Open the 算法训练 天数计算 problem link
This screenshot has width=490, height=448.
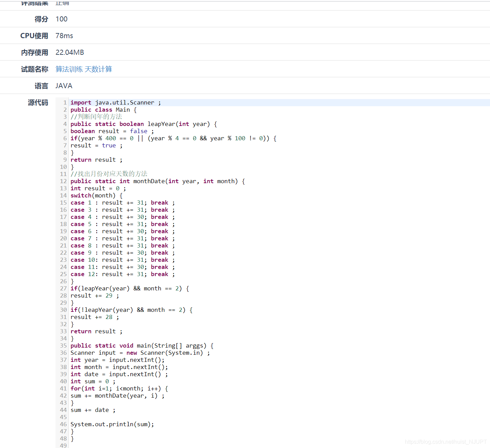pos(84,69)
